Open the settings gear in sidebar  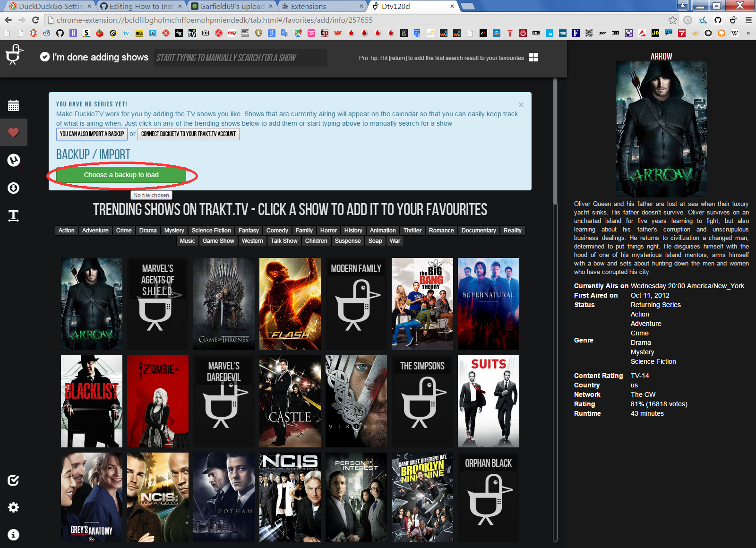13,507
